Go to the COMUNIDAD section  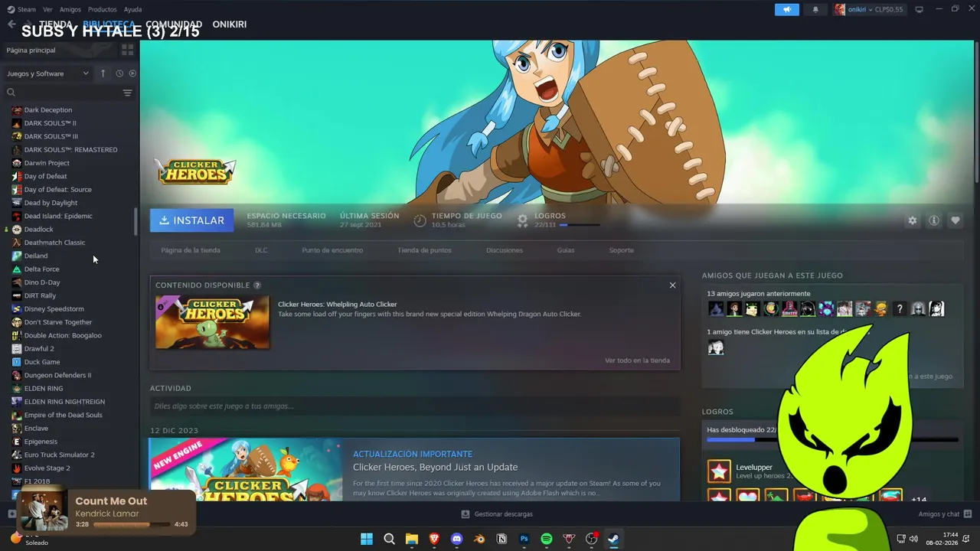click(174, 24)
